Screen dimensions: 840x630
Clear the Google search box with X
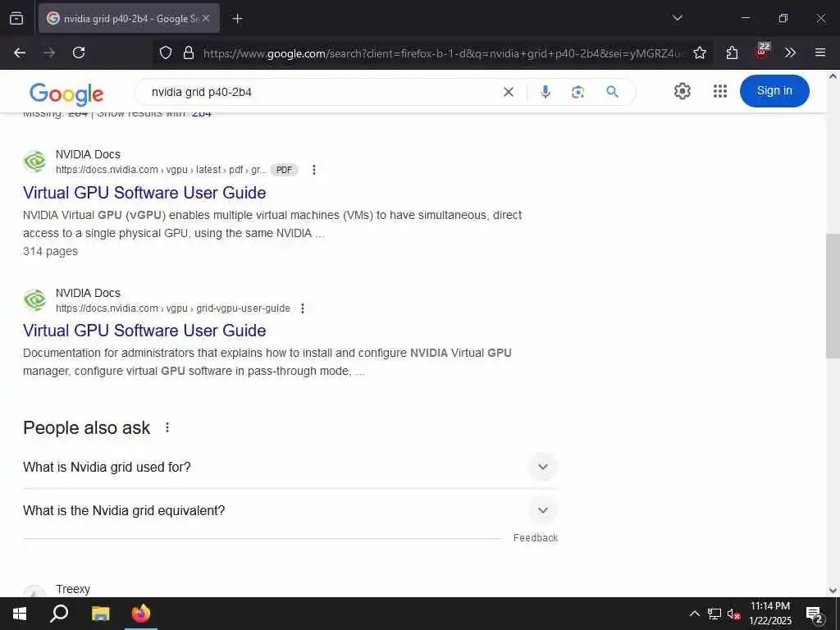coord(509,92)
